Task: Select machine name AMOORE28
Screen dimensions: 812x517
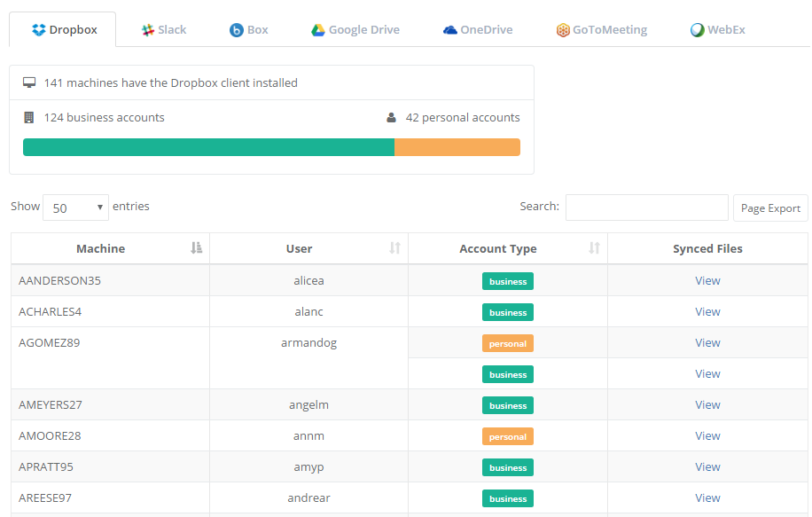Action: (x=50, y=436)
